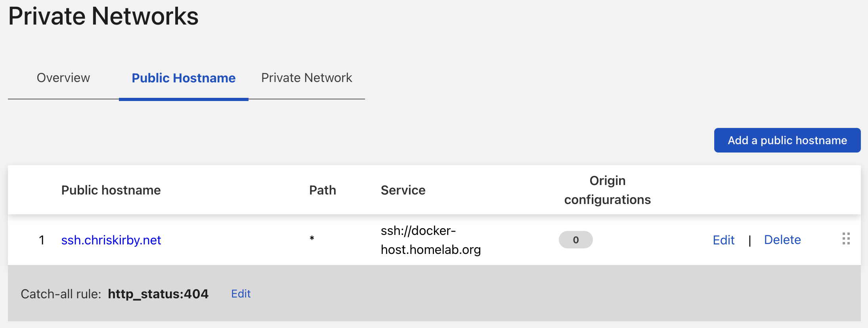Screen dimensions: 868x328
Task: Click the Public hostname column header
Action: [x=111, y=190]
